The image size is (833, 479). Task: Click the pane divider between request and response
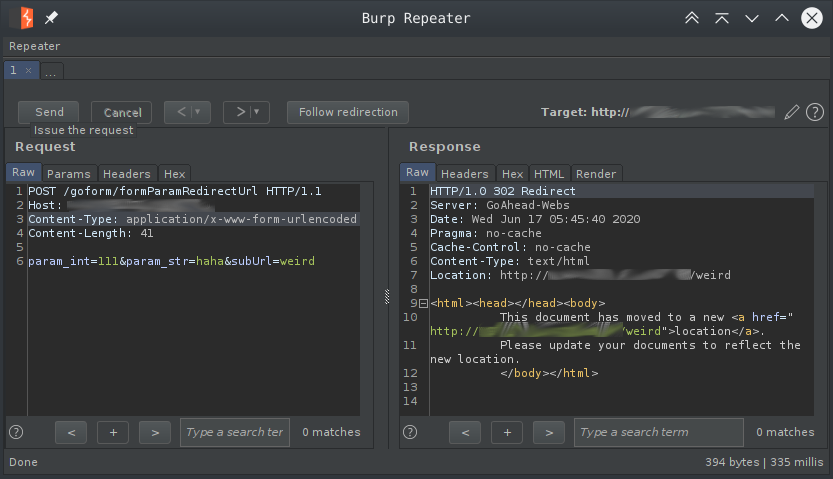click(x=387, y=296)
